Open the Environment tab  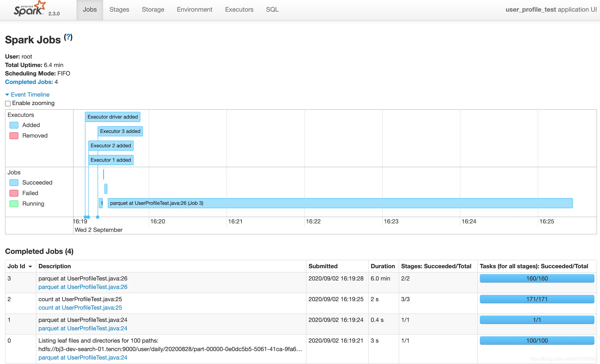[x=195, y=9]
